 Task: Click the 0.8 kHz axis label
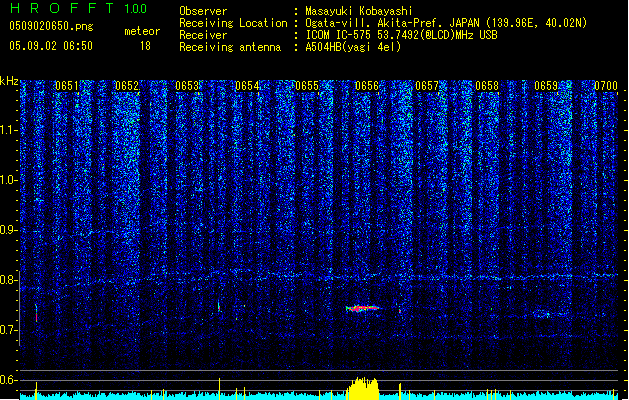point(8,280)
